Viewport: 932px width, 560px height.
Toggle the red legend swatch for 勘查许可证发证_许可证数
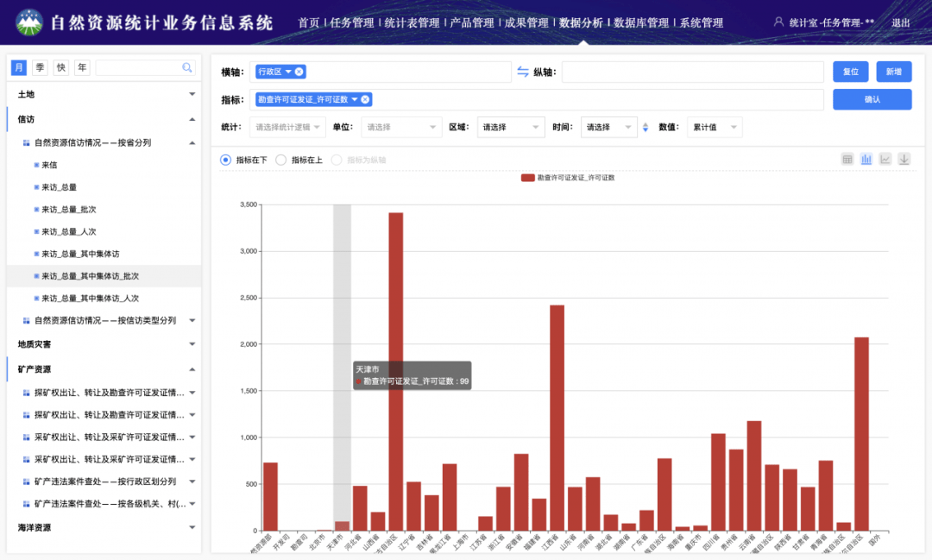tap(528, 178)
